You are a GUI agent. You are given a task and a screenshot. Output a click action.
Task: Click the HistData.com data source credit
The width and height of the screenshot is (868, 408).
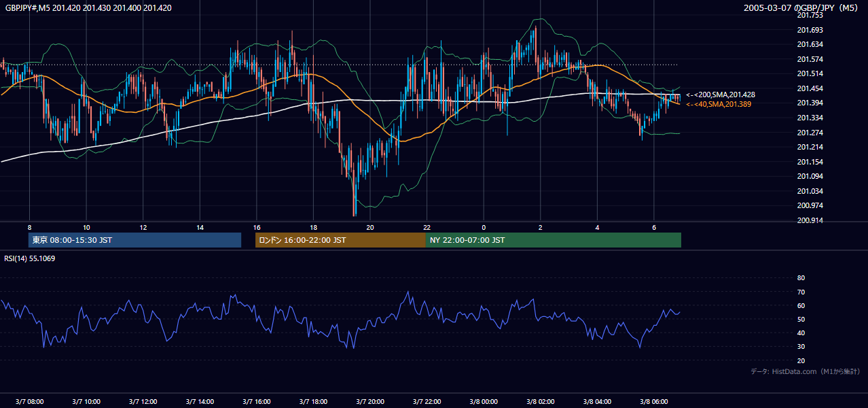806,371
